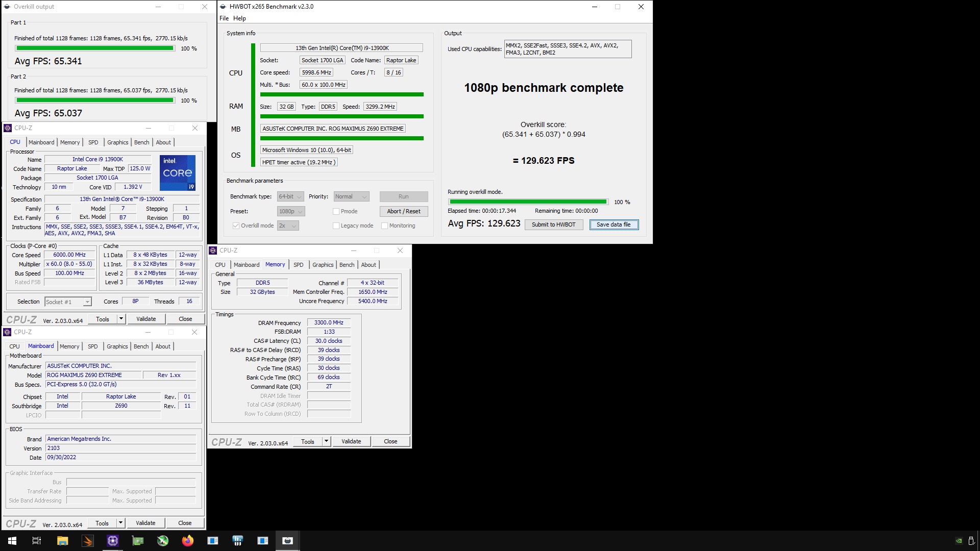Click the CPU-Z Memory window title icon
The image size is (980, 551).
click(x=213, y=251)
